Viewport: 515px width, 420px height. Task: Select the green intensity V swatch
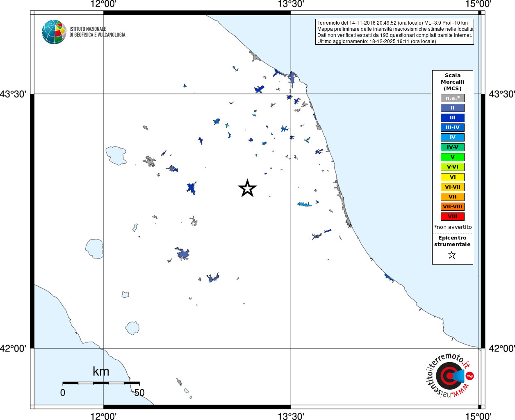click(453, 157)
